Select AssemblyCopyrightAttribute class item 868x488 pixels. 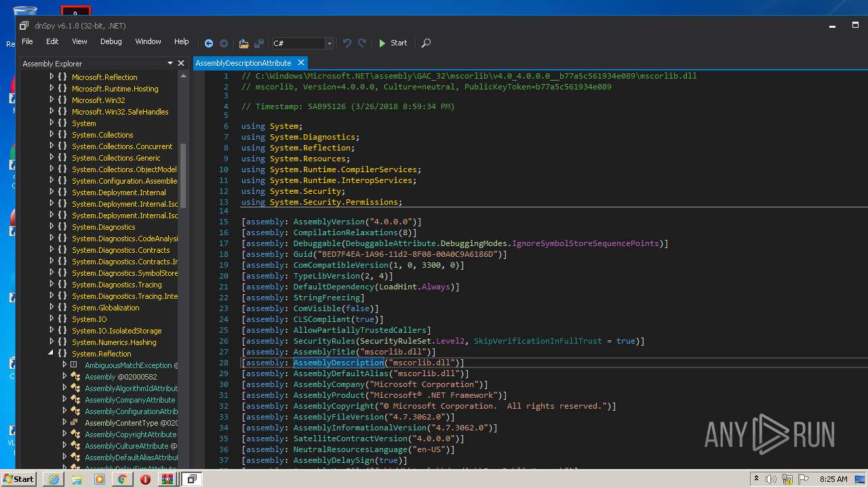click(130, 434)
